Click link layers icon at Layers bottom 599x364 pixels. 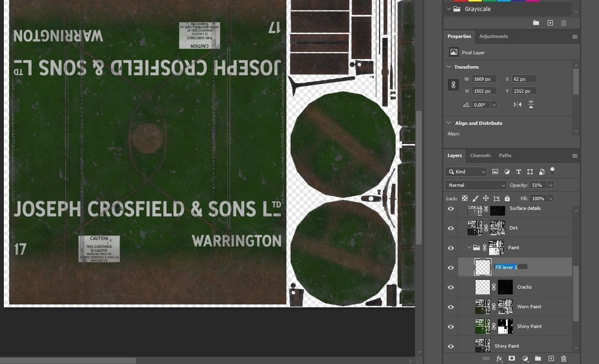pos(486,359)
